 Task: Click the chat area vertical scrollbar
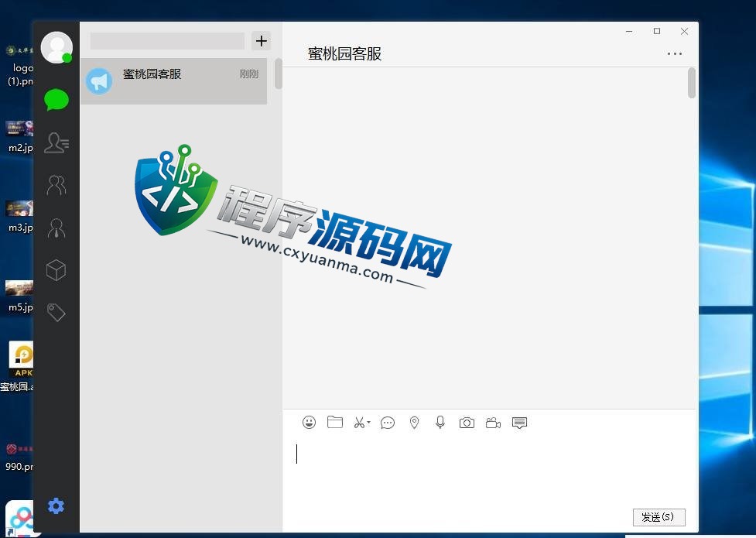692,83
